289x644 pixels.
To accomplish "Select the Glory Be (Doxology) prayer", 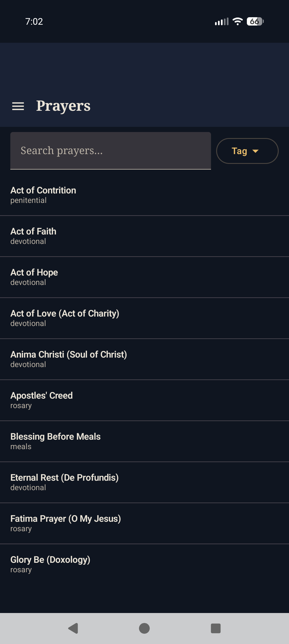I will click(50, 564).
